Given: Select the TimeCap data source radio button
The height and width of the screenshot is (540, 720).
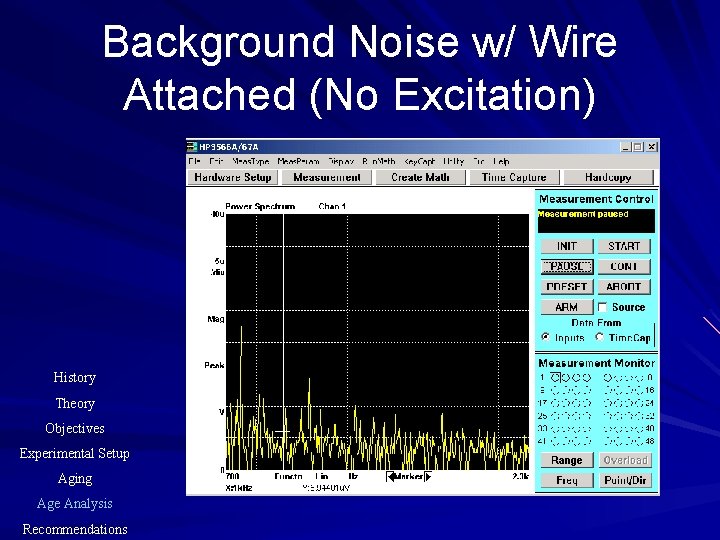Looking at the screenshot, I should pos(599,337).
